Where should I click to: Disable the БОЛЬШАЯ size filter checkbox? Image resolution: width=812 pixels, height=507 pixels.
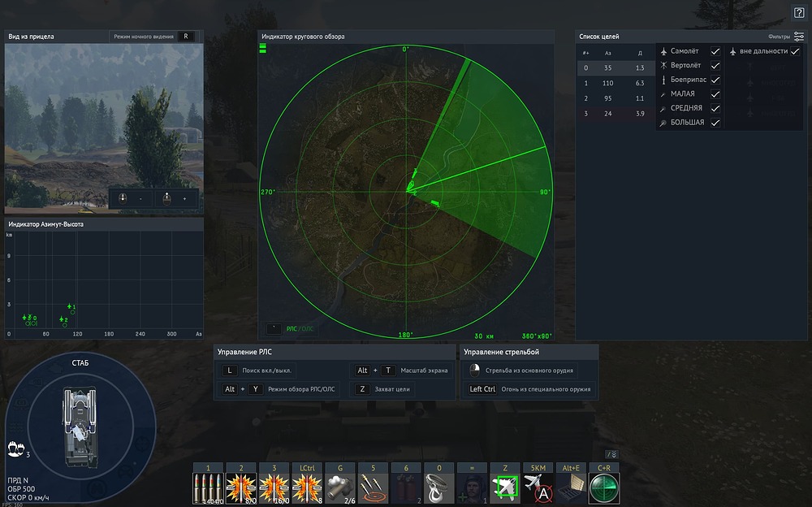click(715, 123)
